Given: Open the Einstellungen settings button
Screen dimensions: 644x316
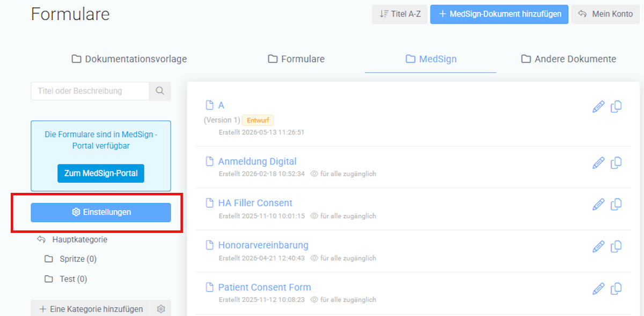Looking at the screenshot, I should (101, 212).
